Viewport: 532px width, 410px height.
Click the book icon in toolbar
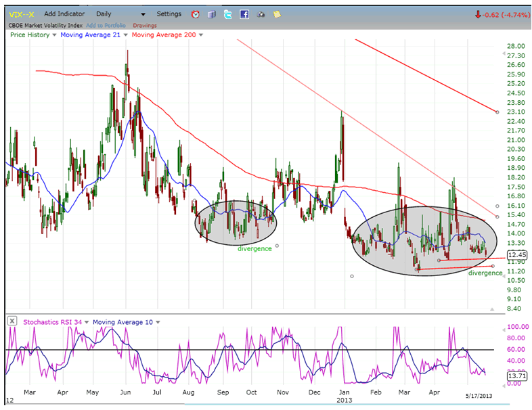[212, 14]
